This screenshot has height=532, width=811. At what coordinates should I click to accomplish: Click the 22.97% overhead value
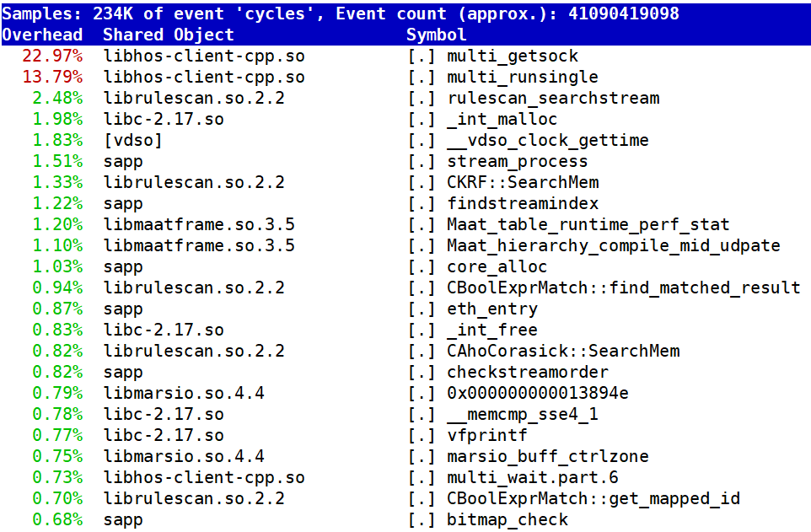click(x=54, y=56)
